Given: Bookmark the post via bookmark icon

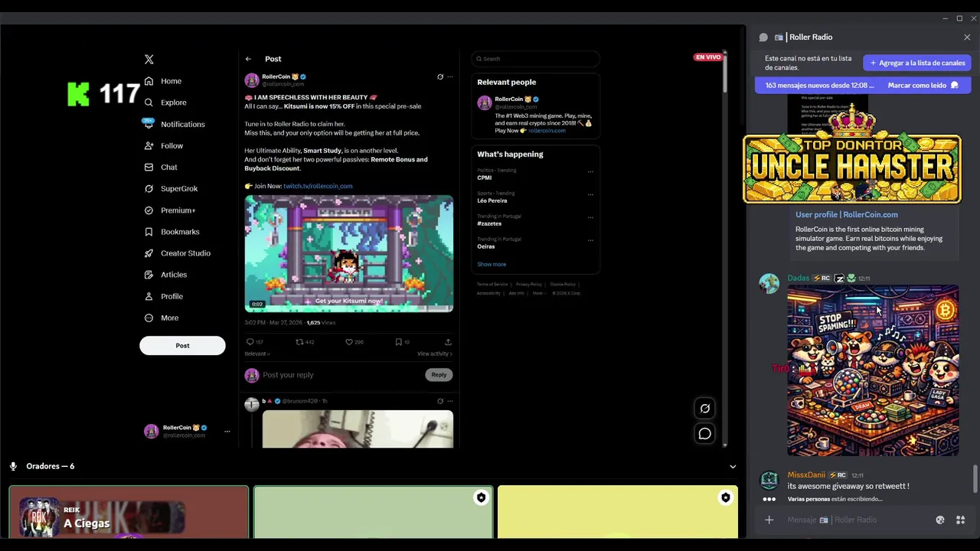Looking at the screenshot, I should (398, 342).
